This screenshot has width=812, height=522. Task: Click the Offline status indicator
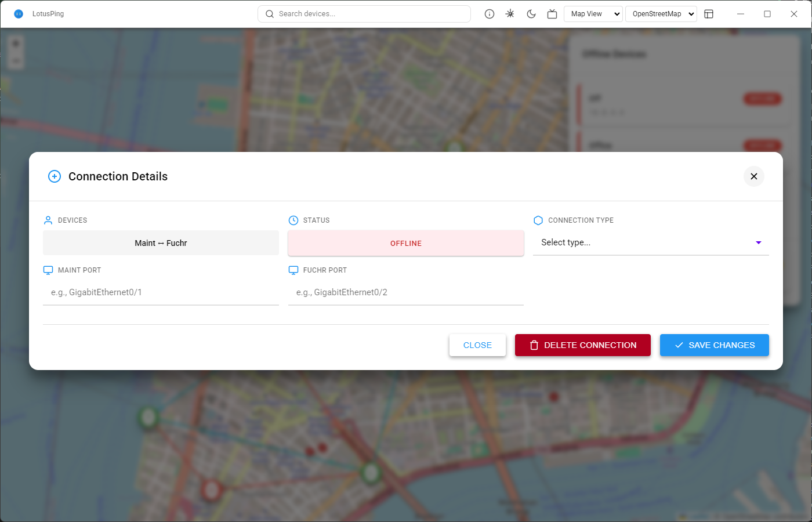point(406,243)
